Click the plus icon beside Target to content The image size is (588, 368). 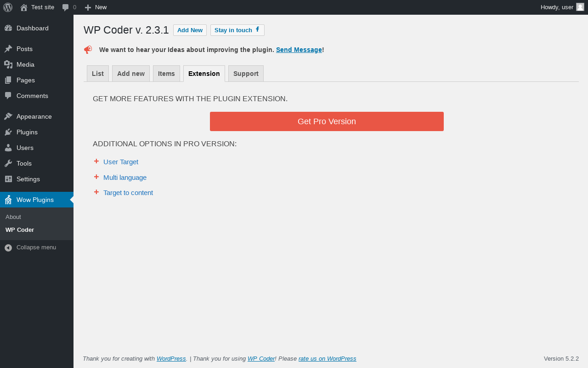(96, 192)
